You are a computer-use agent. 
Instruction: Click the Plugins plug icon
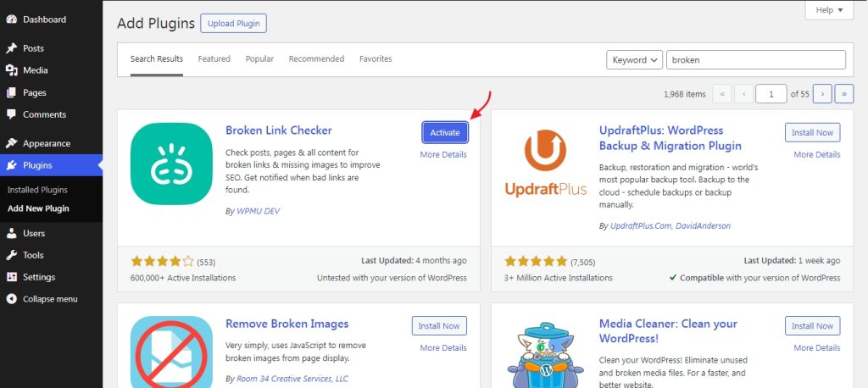pos(12,165)
